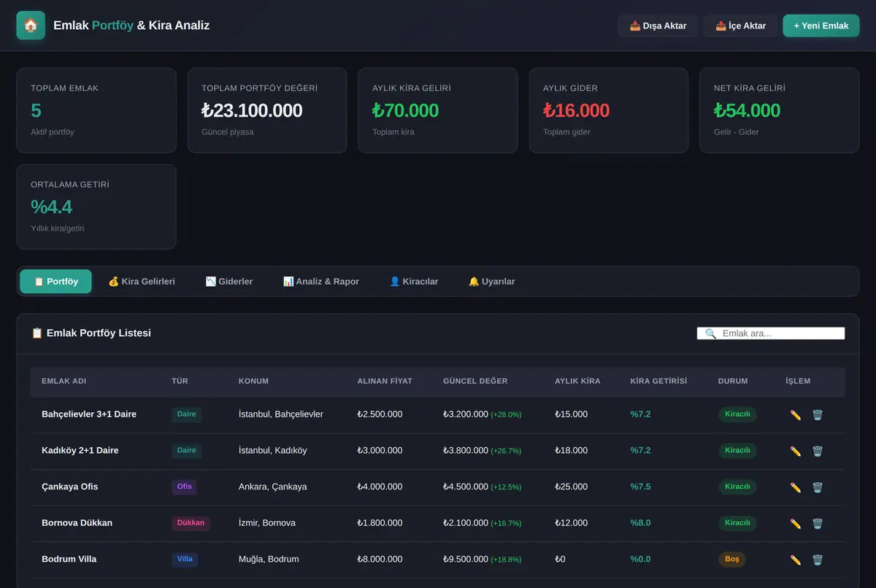
Task: Delete Kadıköy 2+1 Daire using trash icon
Action: 818,451
